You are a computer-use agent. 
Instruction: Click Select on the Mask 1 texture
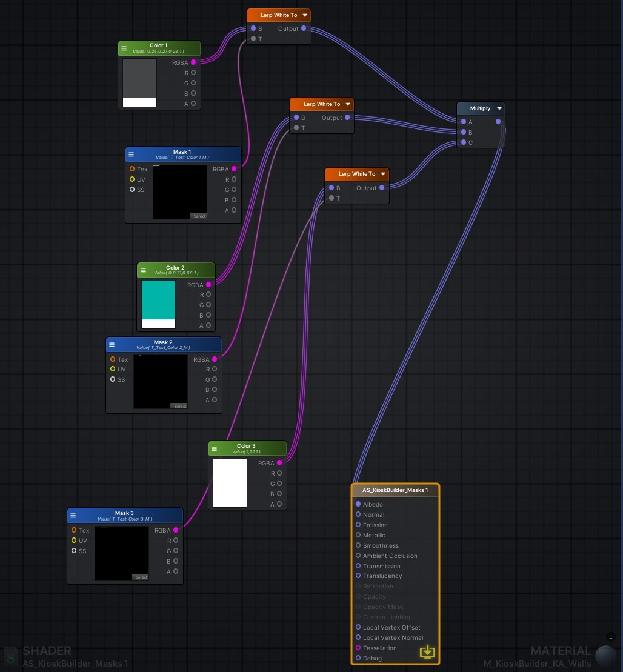coord(199,216)
